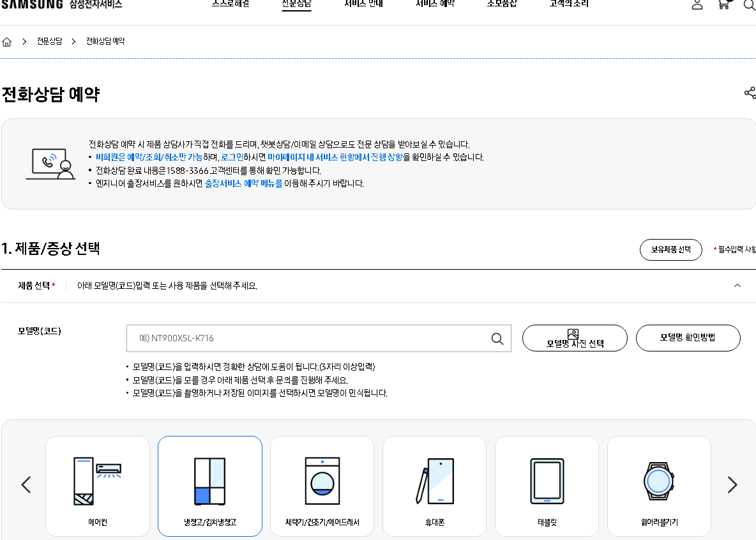Select the 냉장고/김치냉장고 product card
Image resolution: width=756 pixels, height=540 pixels.
pos(209,486)
